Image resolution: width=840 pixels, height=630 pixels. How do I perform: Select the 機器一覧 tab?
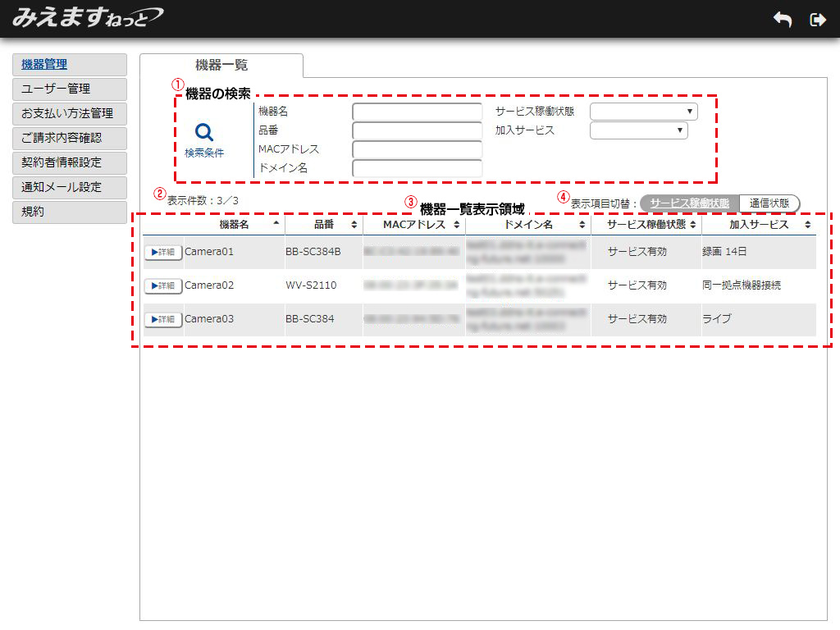pyautogui.click(x=221, y=66)
